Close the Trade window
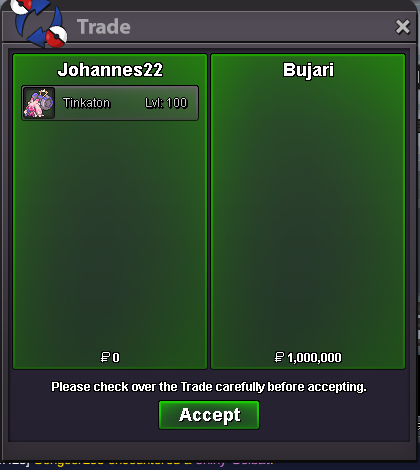The image size is (420, 470). click(402, 27)
